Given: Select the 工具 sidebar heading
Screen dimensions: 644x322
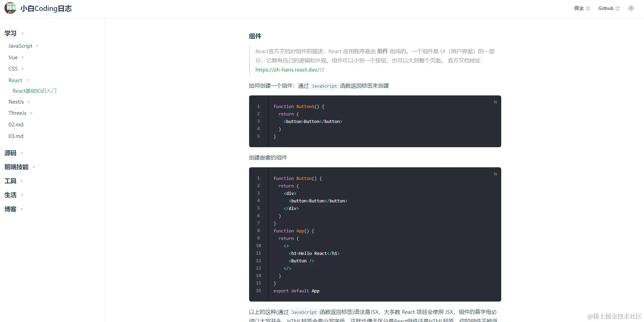Looking at the screenshot, I should (x=11, y=181).
